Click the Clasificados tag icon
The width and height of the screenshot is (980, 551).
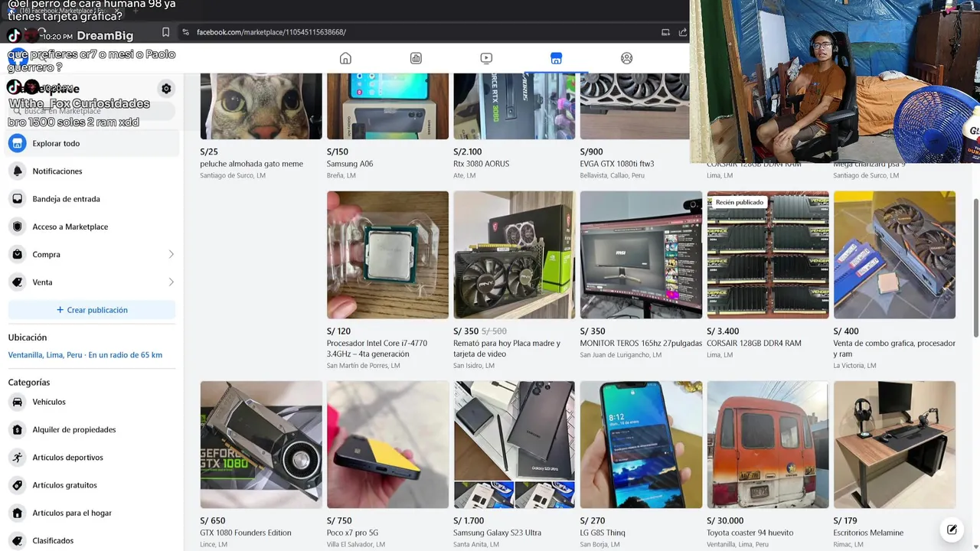pos(17,540)
